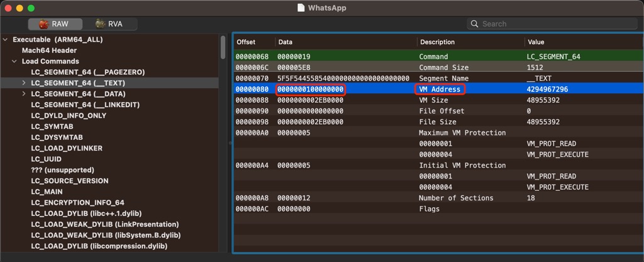The image size is (644, 262).
Task: Select the Command Size row
Action: [x=438, y=67]
